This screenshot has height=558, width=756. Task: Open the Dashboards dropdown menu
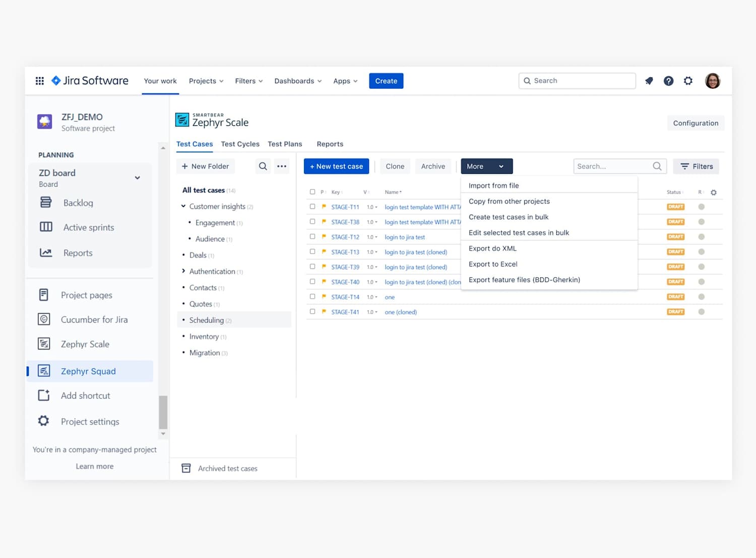(298, 81)
